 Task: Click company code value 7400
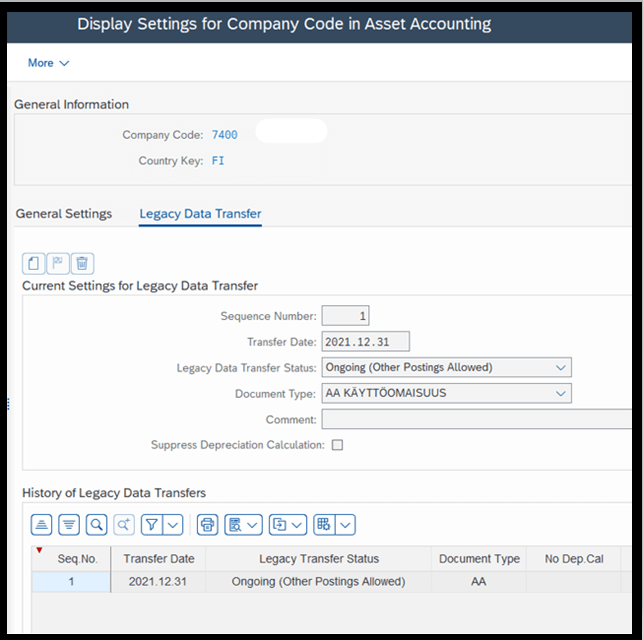(x=224, y=135)
